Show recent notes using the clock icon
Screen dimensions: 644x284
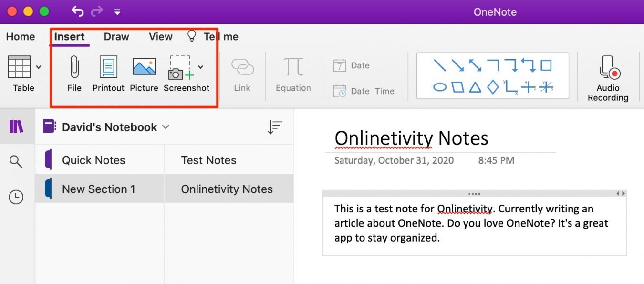(x=17, y=197)
